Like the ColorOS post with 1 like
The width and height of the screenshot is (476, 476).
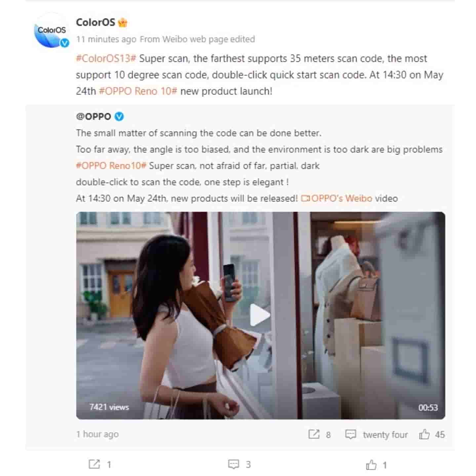pos(376,465)
